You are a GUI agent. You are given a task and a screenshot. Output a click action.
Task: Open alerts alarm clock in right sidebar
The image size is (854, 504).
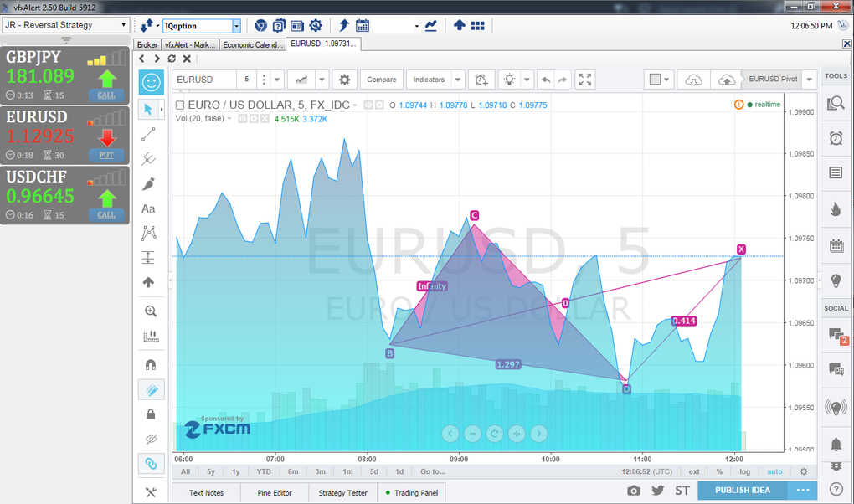coord(836,138)
